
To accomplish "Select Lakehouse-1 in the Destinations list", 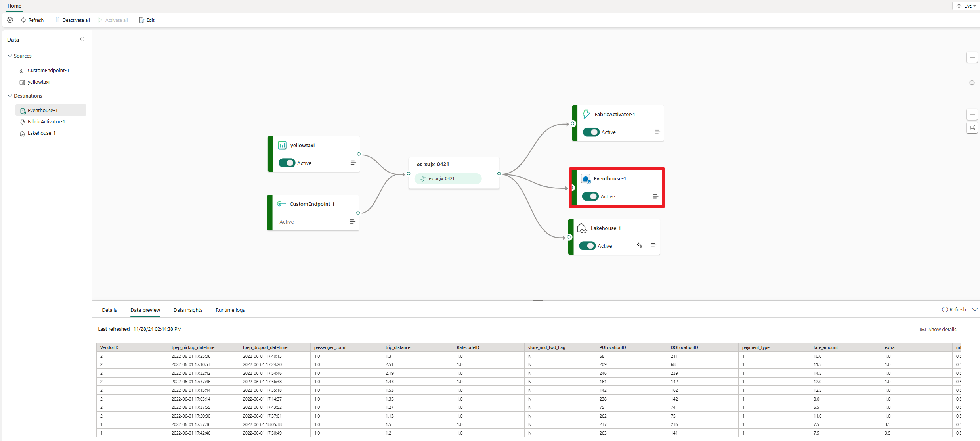I will point(42,133).
